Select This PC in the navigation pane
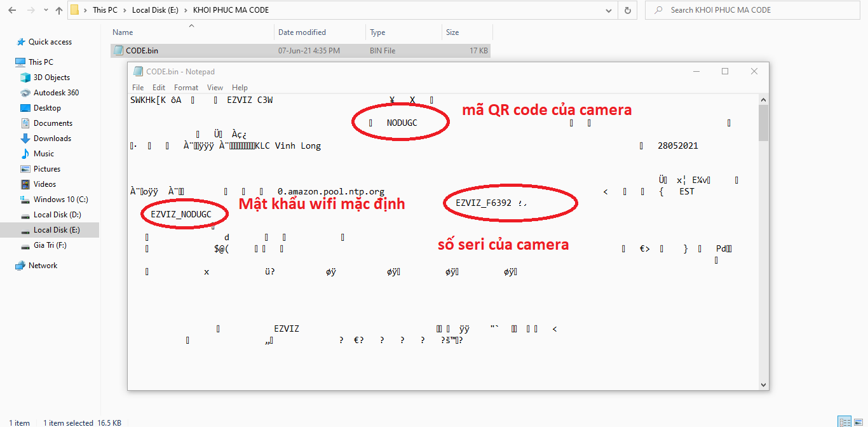 (x=41, y=62)
